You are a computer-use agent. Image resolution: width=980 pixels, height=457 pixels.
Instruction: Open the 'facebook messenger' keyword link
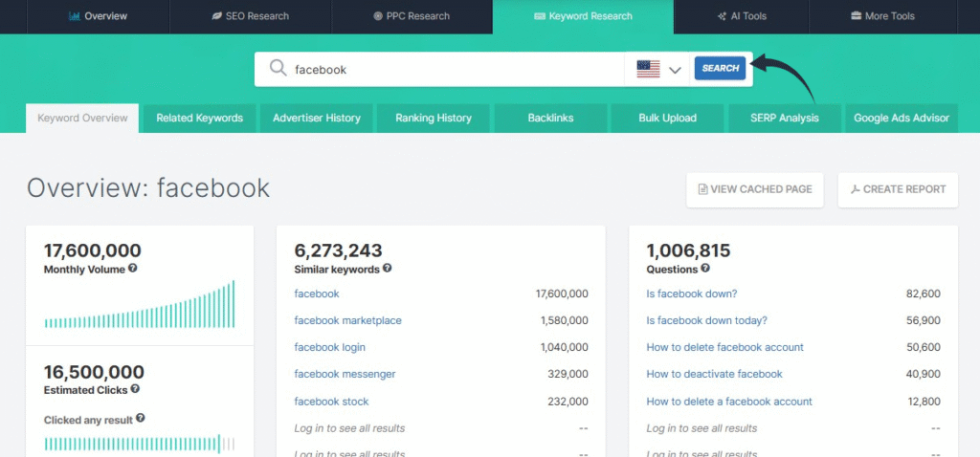345,374
